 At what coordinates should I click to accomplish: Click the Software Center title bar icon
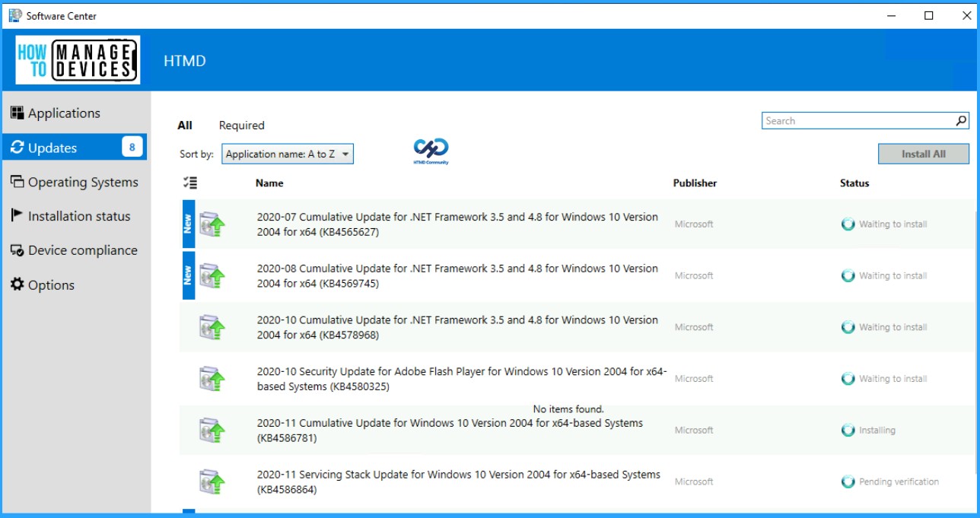[x=15, y=15]
